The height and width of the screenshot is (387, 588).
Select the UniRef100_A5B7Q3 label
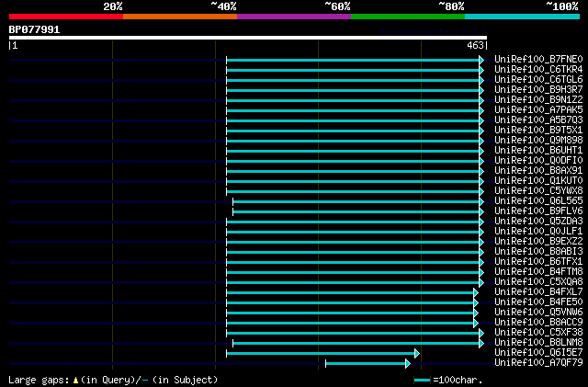pos(538,120)
